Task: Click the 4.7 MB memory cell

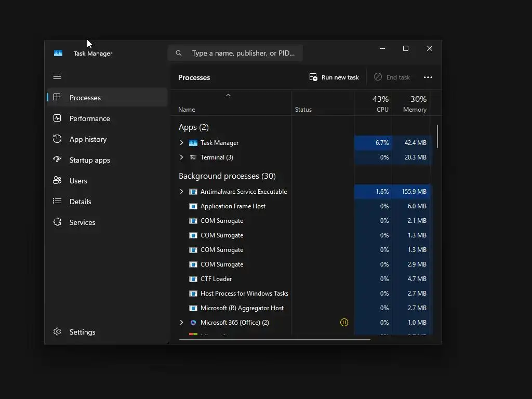Action: click(411, 279)
